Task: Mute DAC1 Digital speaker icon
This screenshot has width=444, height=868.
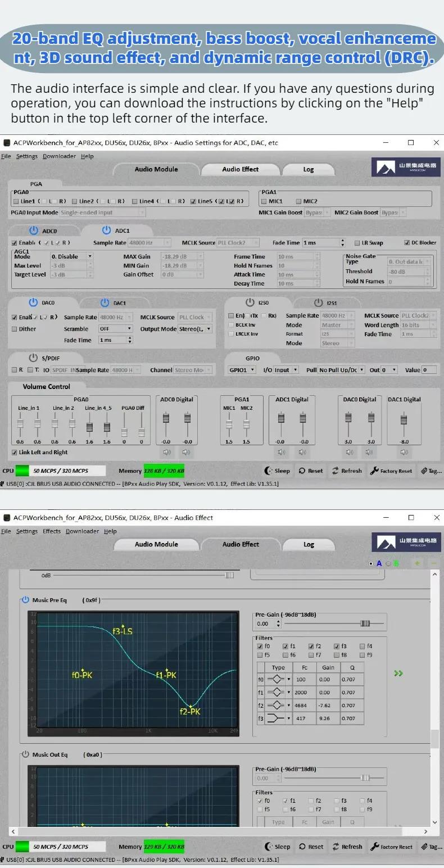Action: [404, 452]
